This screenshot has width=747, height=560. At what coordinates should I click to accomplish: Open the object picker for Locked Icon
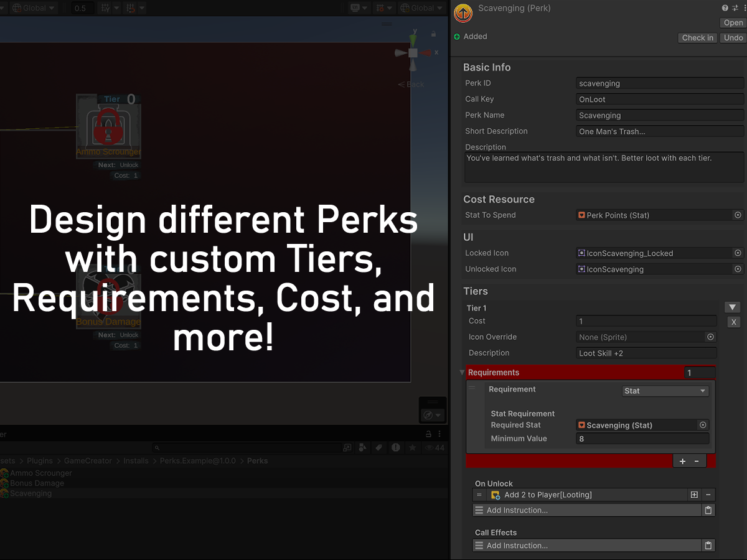point(738,253)
